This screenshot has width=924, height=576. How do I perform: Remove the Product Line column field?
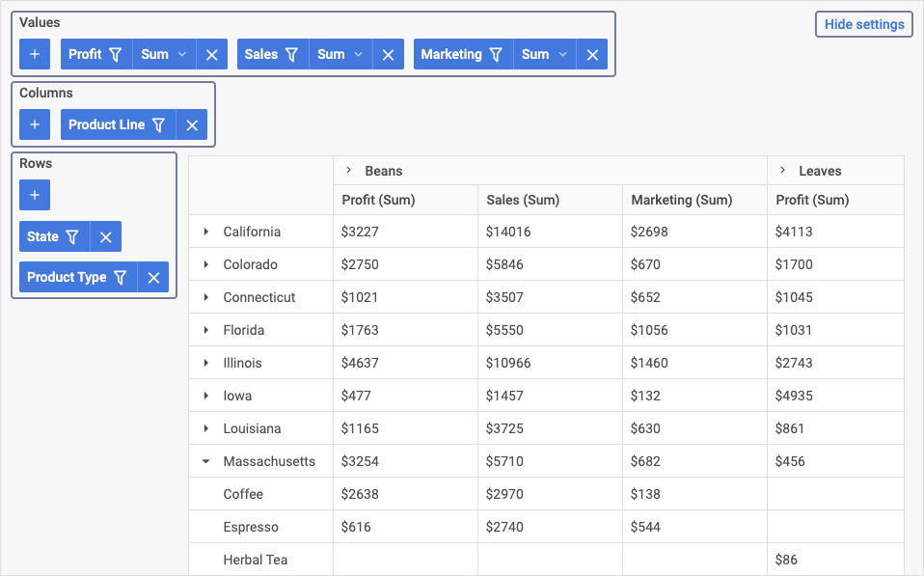point(192,125)
